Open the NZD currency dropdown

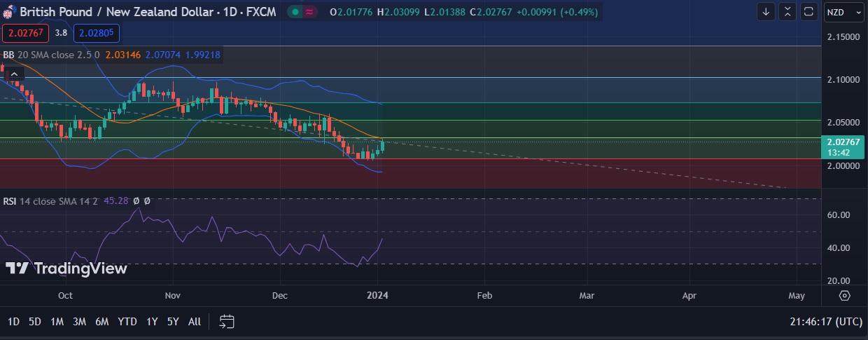pos(843,12)
